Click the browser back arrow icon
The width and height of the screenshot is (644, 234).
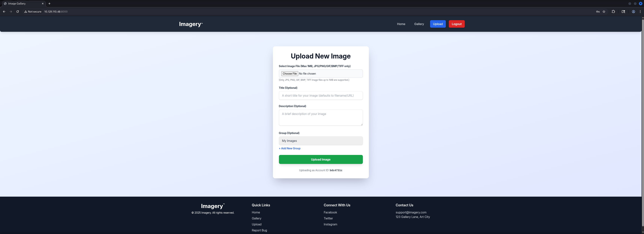coord(4,11)
